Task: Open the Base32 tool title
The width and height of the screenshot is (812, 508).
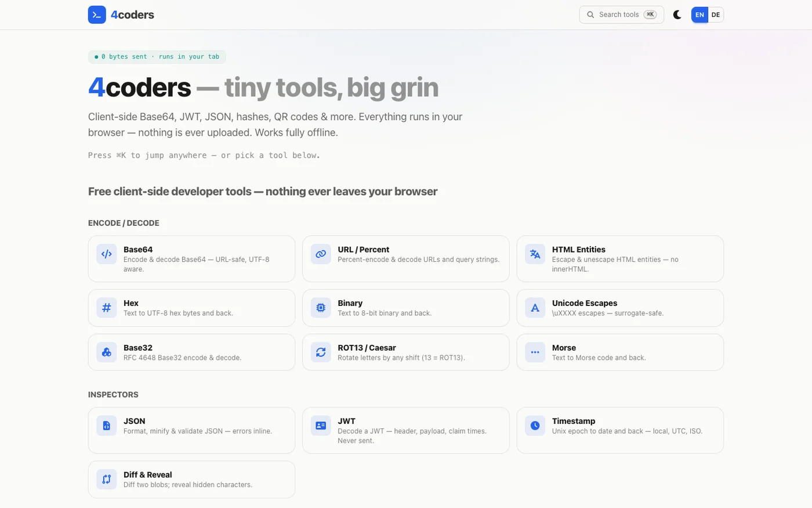Action: pyautogui.click(x=138, y=348)
